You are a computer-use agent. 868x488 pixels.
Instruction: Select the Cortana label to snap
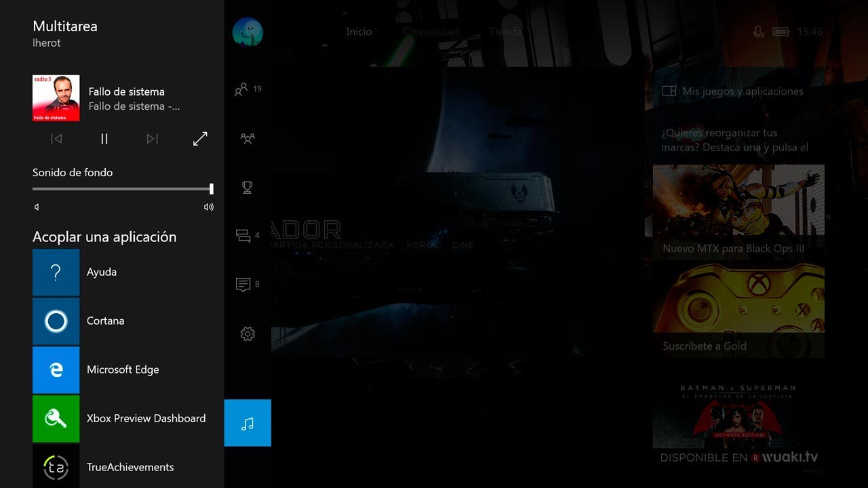[106, 321]
